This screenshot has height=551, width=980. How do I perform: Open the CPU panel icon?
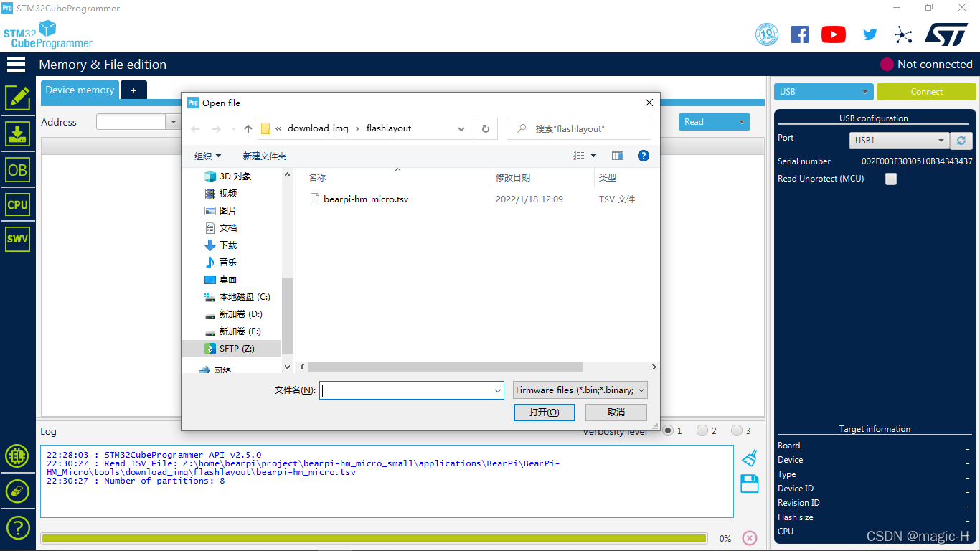17,204
